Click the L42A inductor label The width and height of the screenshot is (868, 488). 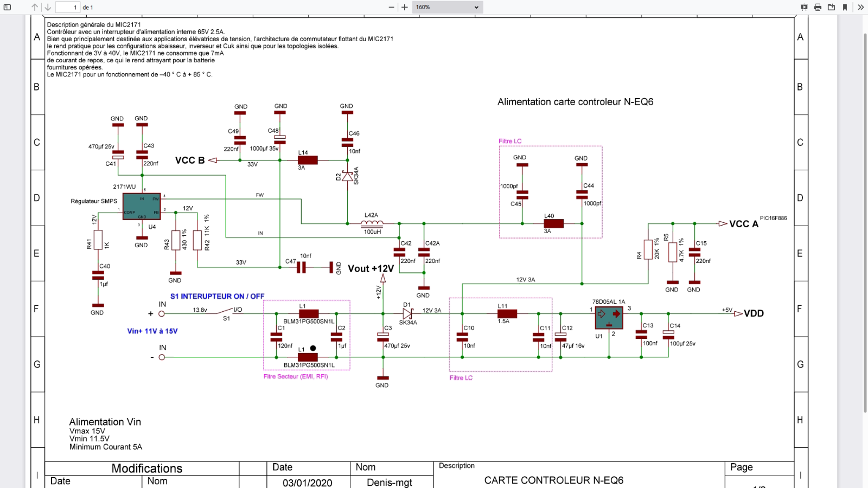[371, 215]
